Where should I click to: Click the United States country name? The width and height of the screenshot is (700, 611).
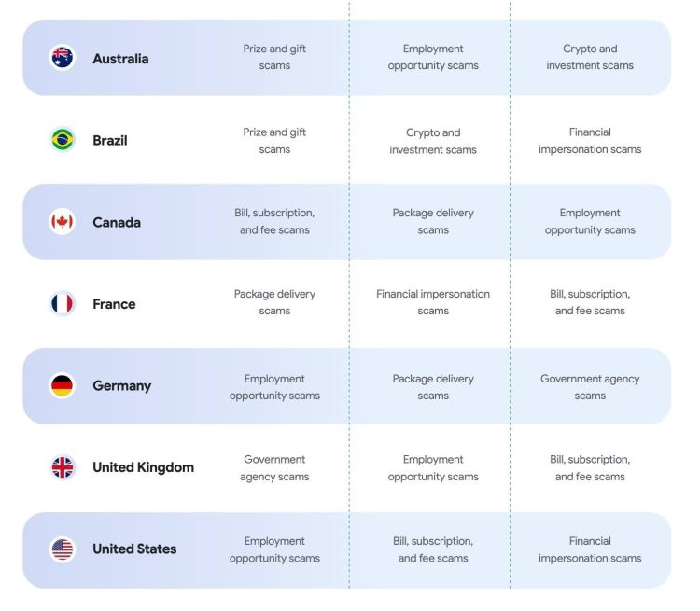(134, 549)
